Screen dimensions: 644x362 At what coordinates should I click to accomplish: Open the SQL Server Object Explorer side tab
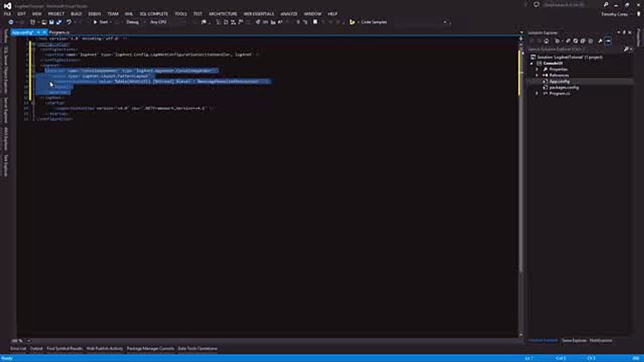click(6, 70)
